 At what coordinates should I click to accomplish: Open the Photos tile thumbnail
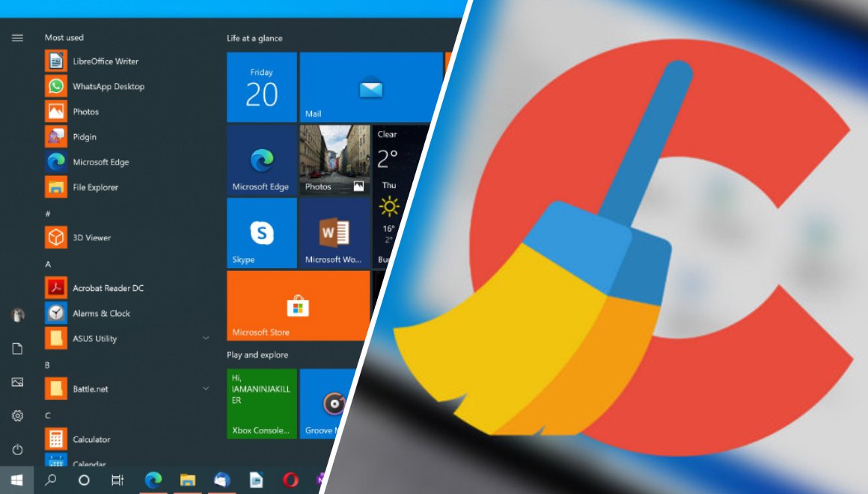[x=334, y=159]
